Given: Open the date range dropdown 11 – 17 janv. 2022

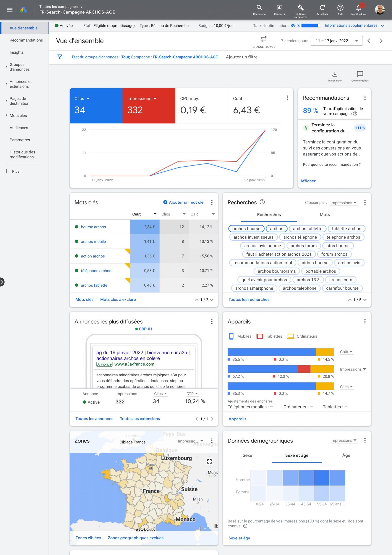Looking at the screenshot, I should point(337,41).
